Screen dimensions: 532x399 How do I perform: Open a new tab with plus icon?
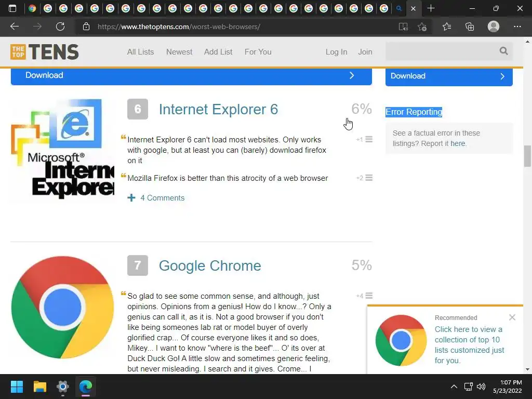[x=431, y=8]
